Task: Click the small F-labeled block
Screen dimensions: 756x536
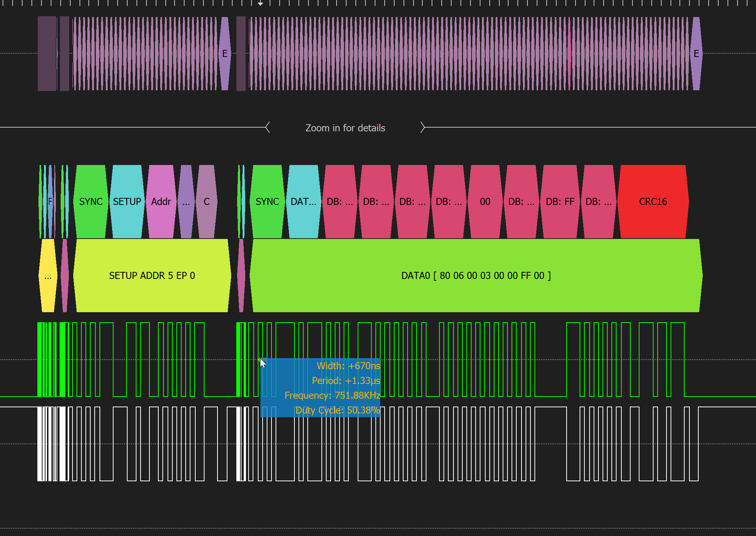Action: coord(50,202)
